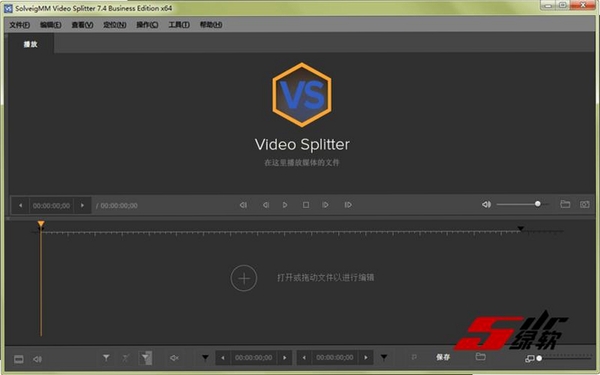
Task: Step current time forward with right arrow
Action: click(x=82, y=205)
